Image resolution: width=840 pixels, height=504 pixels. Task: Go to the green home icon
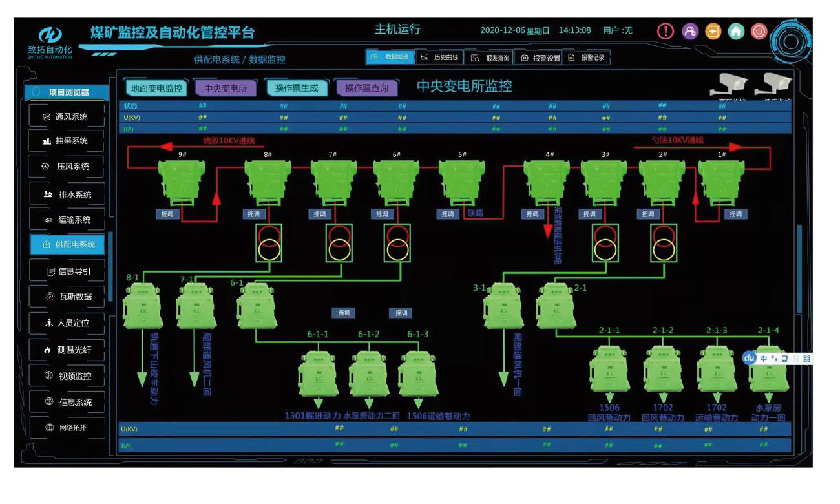[x=736, y=31]
